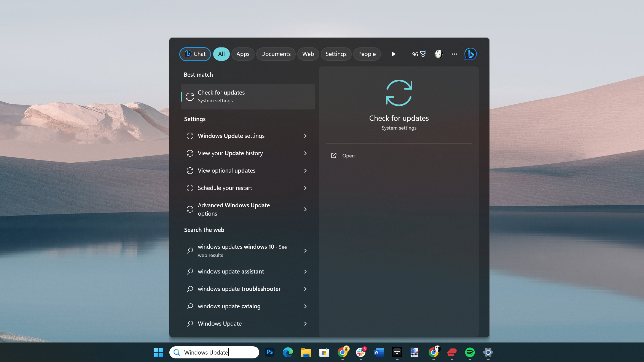This screenshot has width=644, height=362.
Task: Show more filters with the arrow
Action: (393, 54)
